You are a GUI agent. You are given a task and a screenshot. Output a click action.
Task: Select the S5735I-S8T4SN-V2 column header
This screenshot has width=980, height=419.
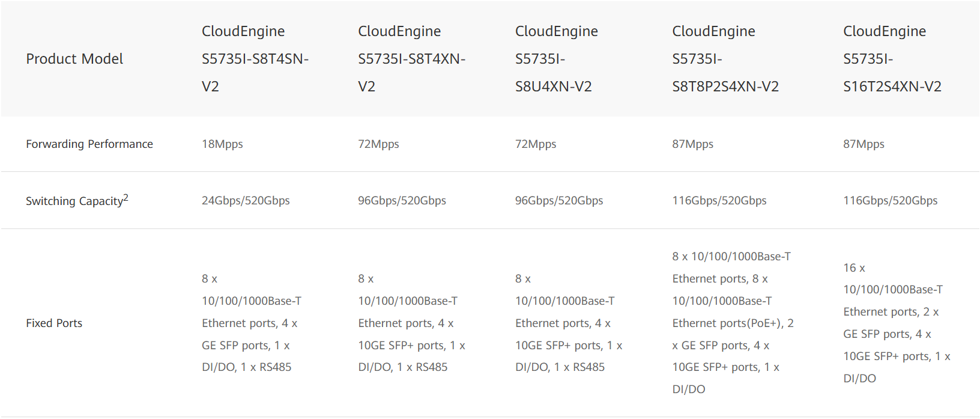(x=255, y=59)
